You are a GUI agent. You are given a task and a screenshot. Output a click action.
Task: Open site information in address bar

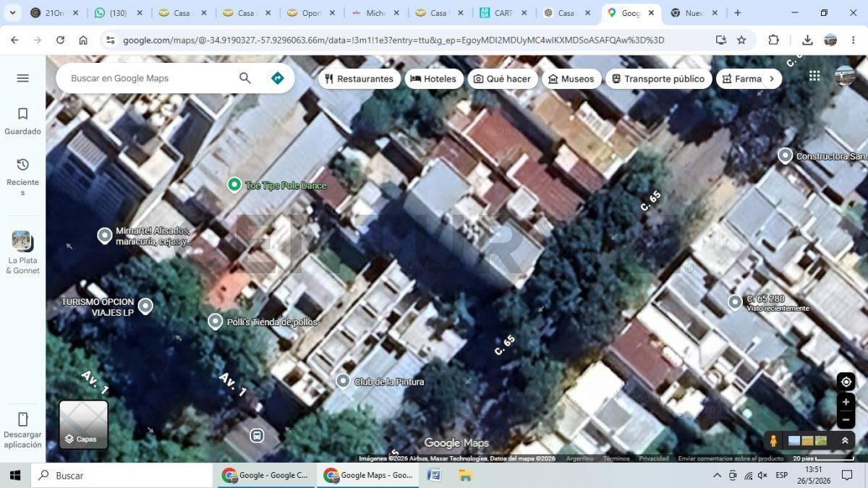[110, 40]
